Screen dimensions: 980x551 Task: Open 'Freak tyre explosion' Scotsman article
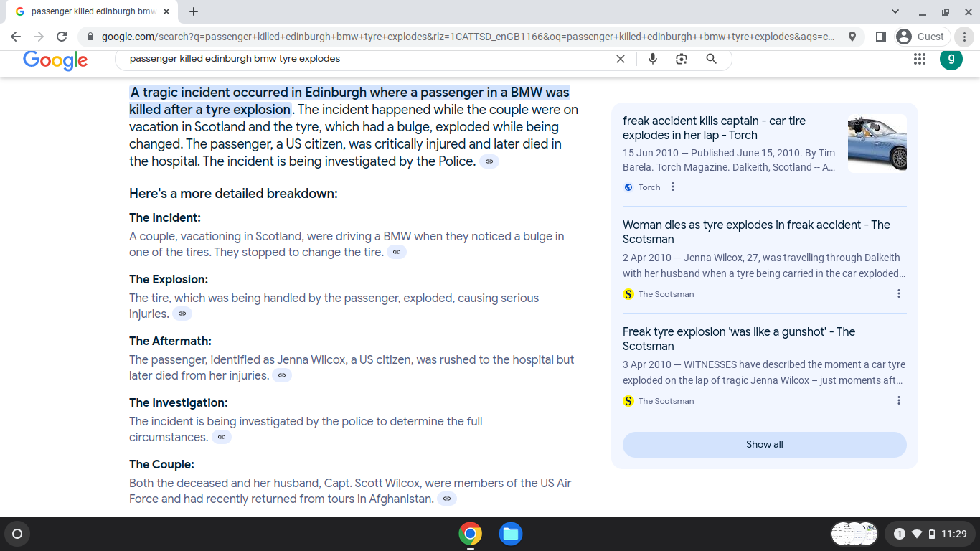739,339
